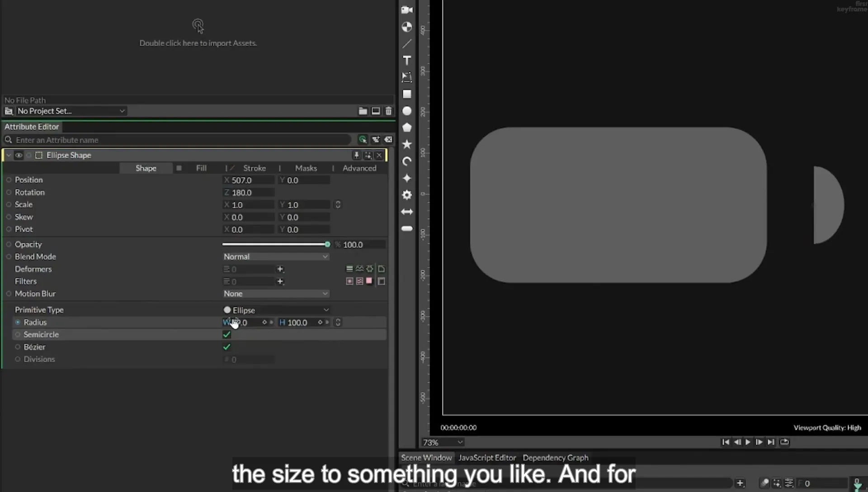Viewport: 868px width, 492px height.
Task: Choose the Ellipse tool in toolbar
Action: pos(407,111)
